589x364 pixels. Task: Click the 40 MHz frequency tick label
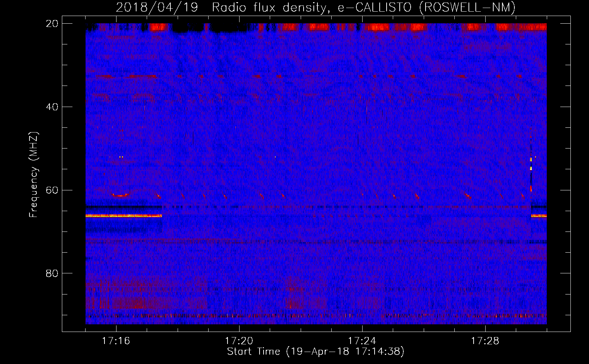52,107
